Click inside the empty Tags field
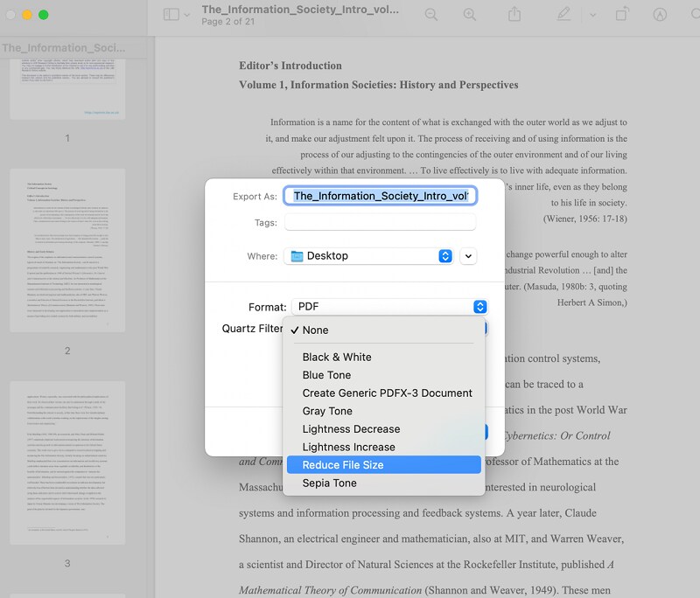Image resolution: width=700 pixels, height=598 pixels. coord(381,224)
